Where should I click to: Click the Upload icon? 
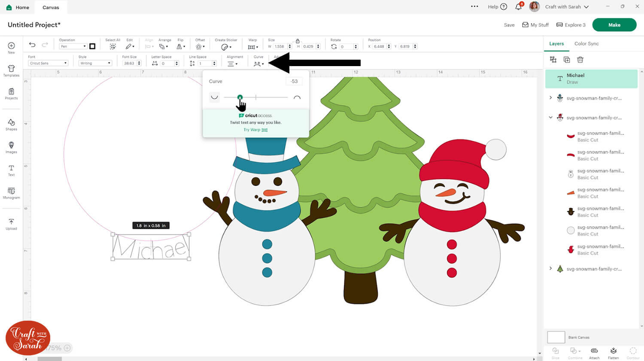[x=11, y=224]
